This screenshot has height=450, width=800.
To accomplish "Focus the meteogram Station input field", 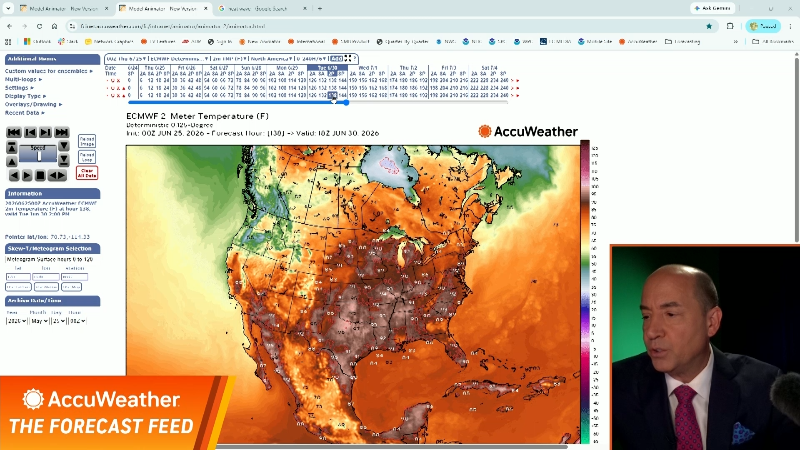I will coord(74,277).
